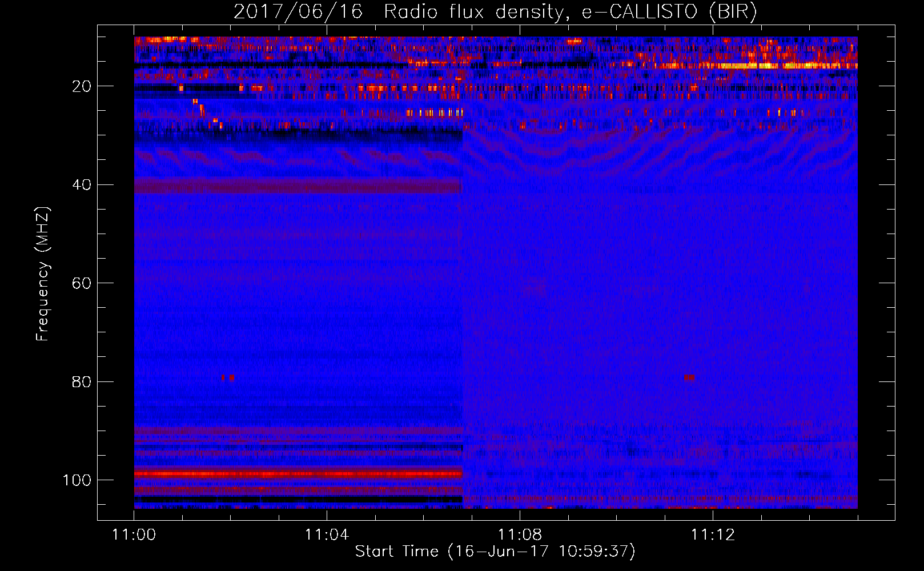Select the frequency tick label '60'

82,283
